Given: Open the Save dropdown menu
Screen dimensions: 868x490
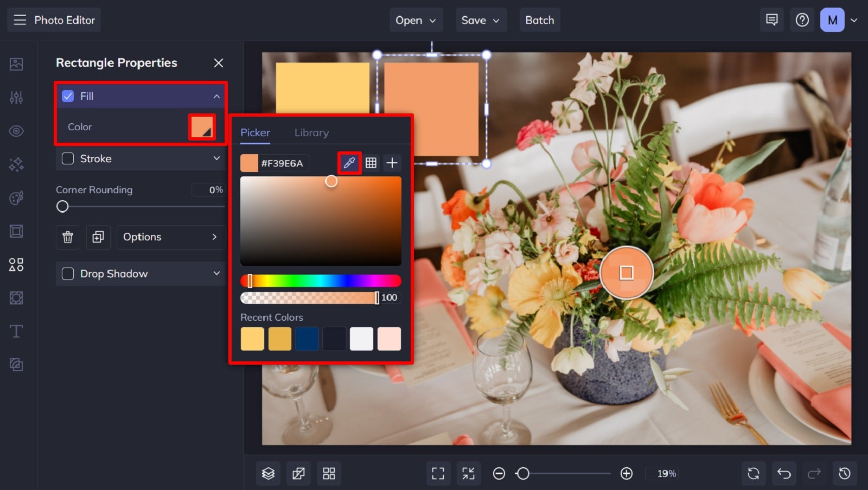Looking at the screenshot, I should [481, 20].
